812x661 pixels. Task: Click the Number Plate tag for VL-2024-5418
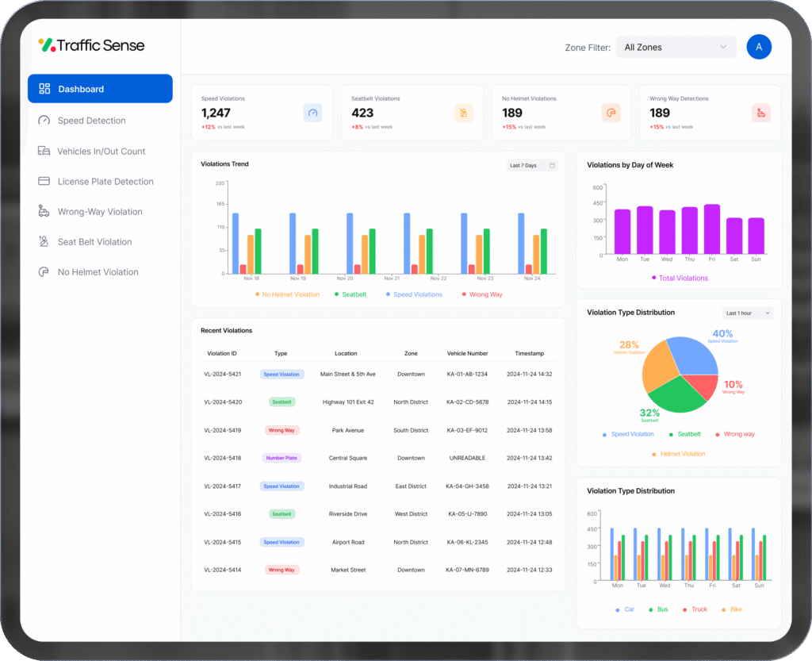point(282,458)
